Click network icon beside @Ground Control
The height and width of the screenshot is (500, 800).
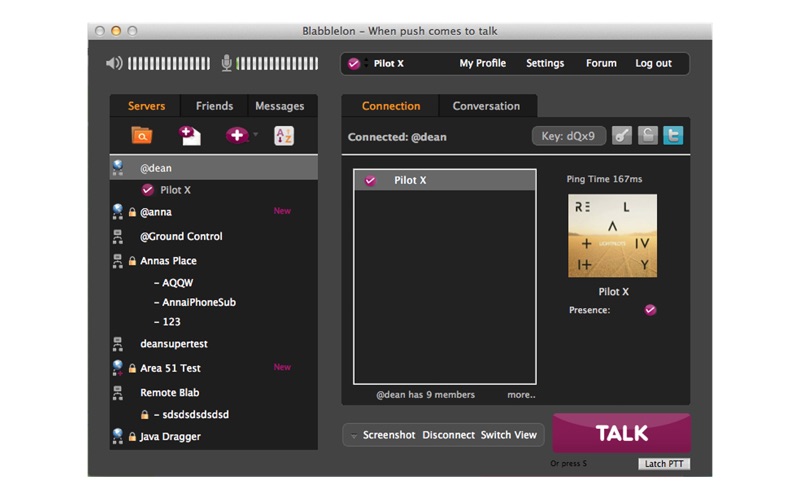pyautogui.click(x=118, y=236)
